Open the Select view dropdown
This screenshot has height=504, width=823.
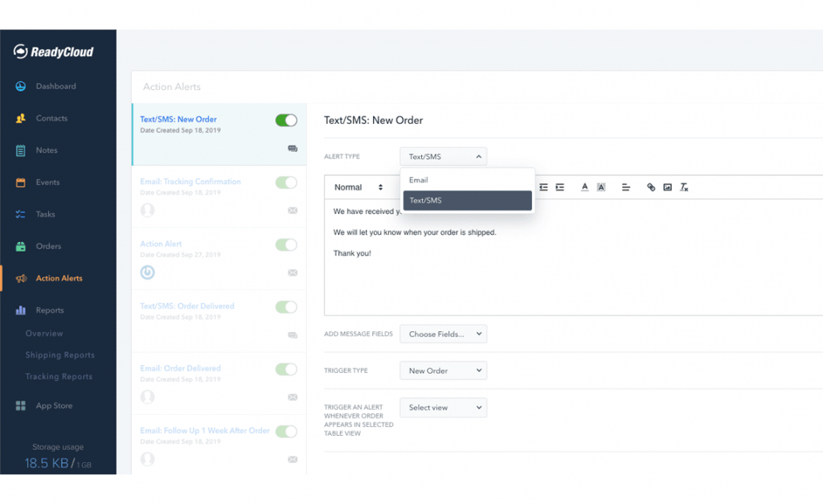443,408
